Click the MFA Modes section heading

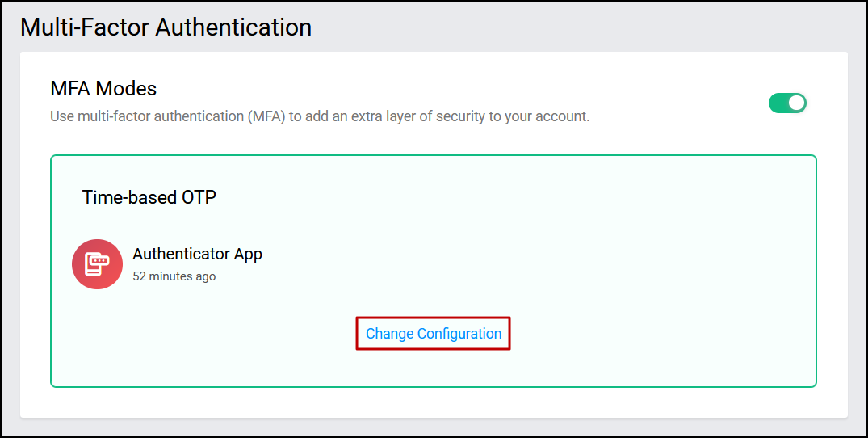103,88
